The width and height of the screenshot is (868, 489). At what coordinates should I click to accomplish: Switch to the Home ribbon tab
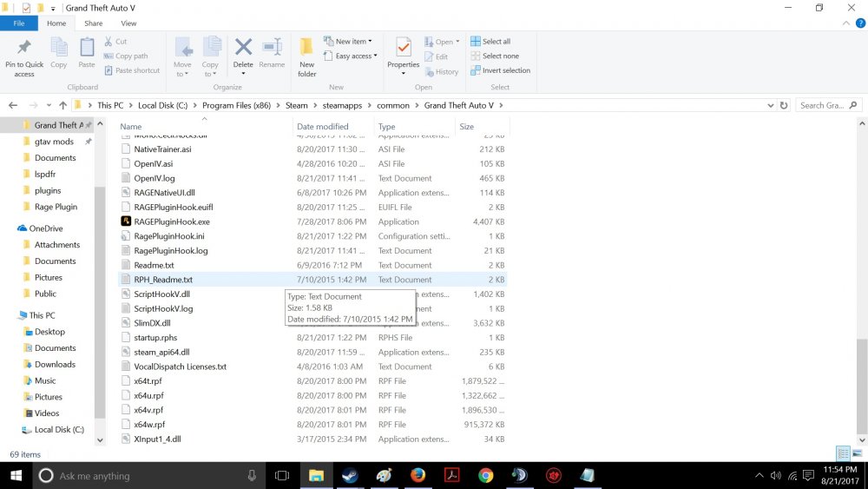click(56, 23)
